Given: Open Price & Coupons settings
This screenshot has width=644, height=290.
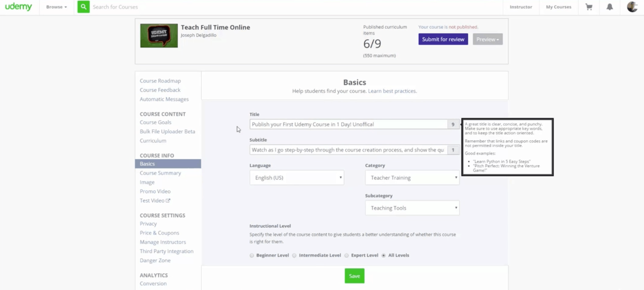Looking at the screenshot, I should pos(159,233).
